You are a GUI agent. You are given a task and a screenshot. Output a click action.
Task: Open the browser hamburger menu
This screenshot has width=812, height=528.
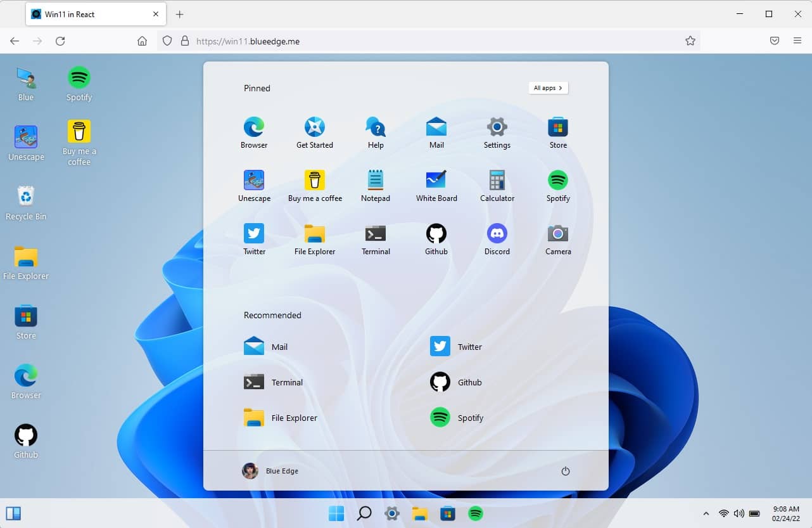(x=797, y=41)
